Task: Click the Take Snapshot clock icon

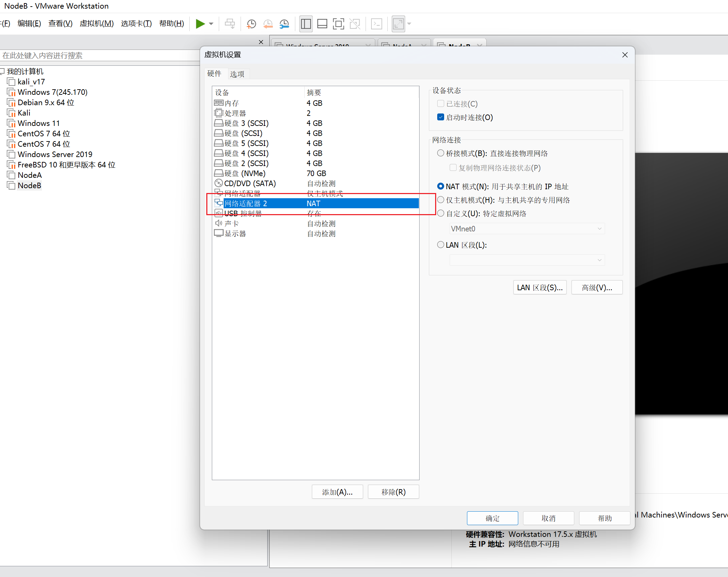Action: (x=251, y=24)
